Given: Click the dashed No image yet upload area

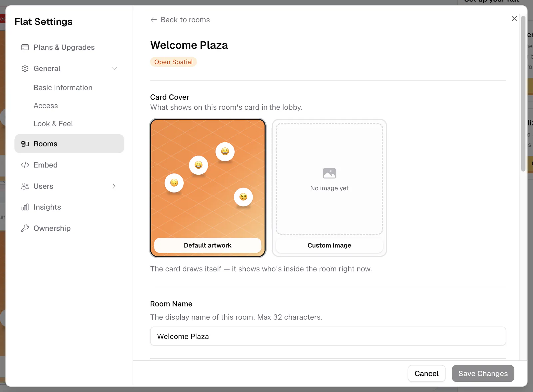Looking at the screenshot, I should (x=329, y=179).
